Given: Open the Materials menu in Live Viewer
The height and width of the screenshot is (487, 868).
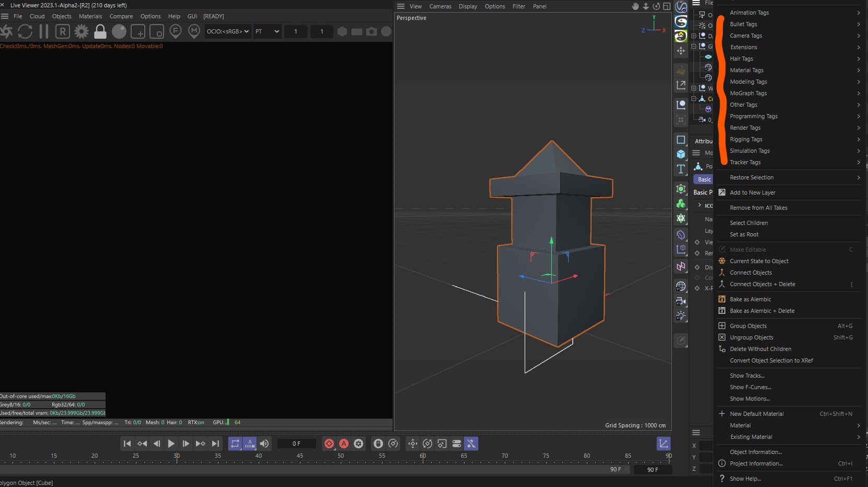Looking at the screenshot, I should point(90,16).
